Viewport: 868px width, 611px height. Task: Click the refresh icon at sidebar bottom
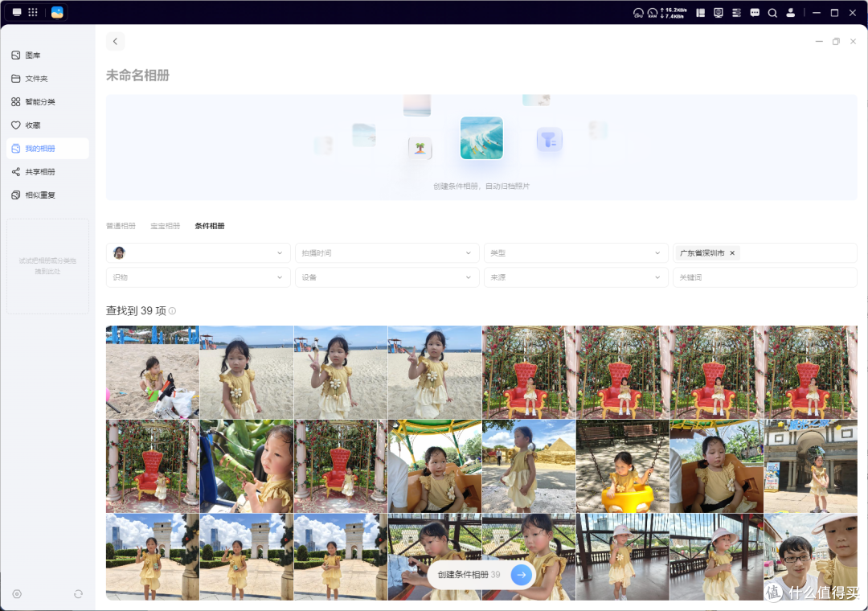click(x=78, y=594)
